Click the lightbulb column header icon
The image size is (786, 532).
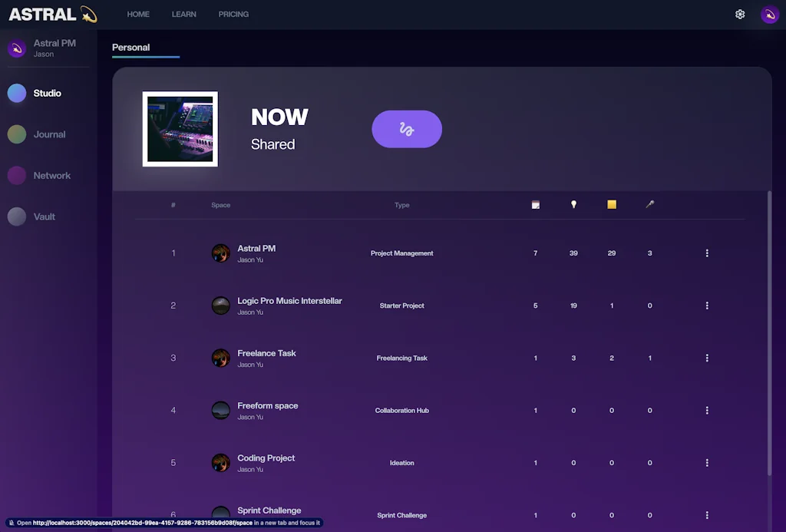click(573, 204)
